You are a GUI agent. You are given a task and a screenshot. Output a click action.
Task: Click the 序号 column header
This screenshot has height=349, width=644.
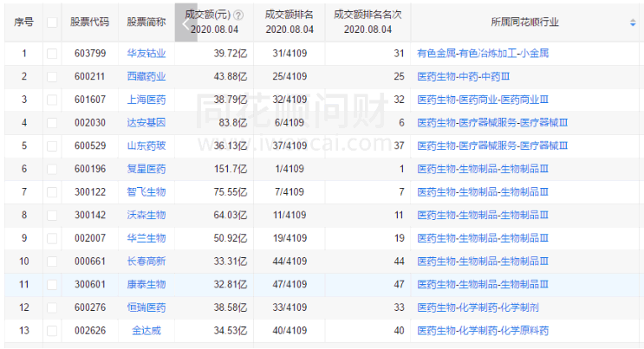point(23,23)
